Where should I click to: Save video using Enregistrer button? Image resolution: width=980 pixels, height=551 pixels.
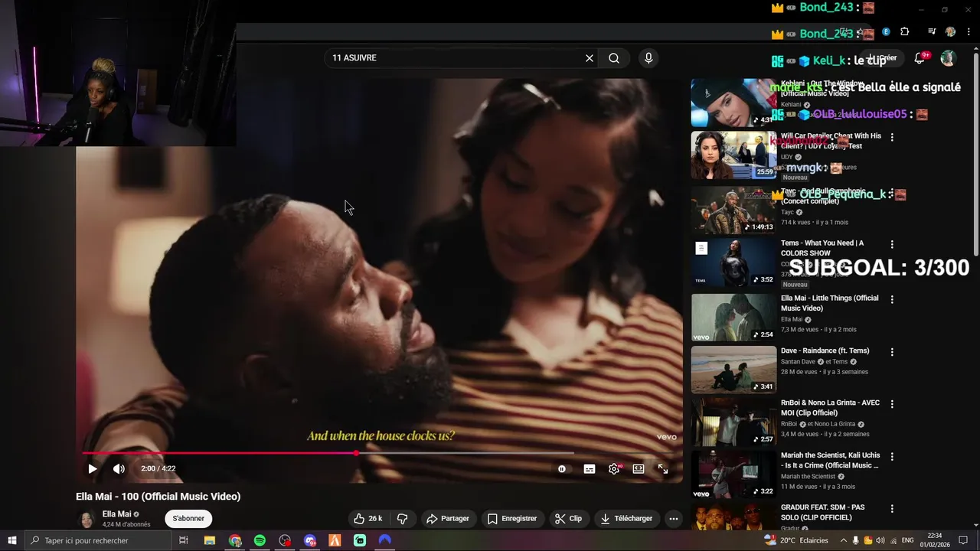coord(512,519)
